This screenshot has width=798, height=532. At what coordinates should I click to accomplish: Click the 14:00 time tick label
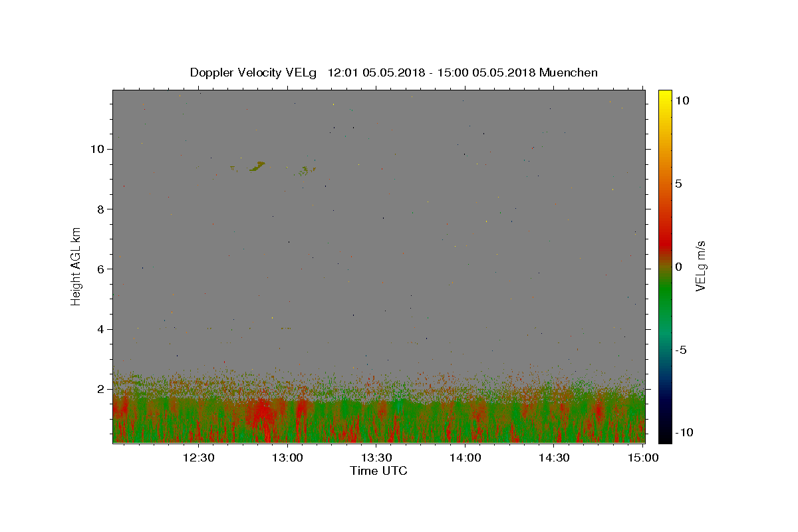[x=465, y=458]
